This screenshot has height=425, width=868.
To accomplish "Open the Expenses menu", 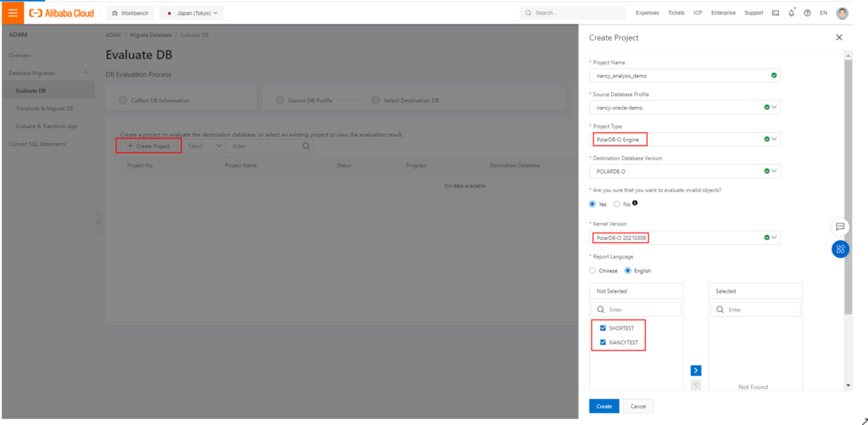I will pyautogui.click(x=647, y=13).
